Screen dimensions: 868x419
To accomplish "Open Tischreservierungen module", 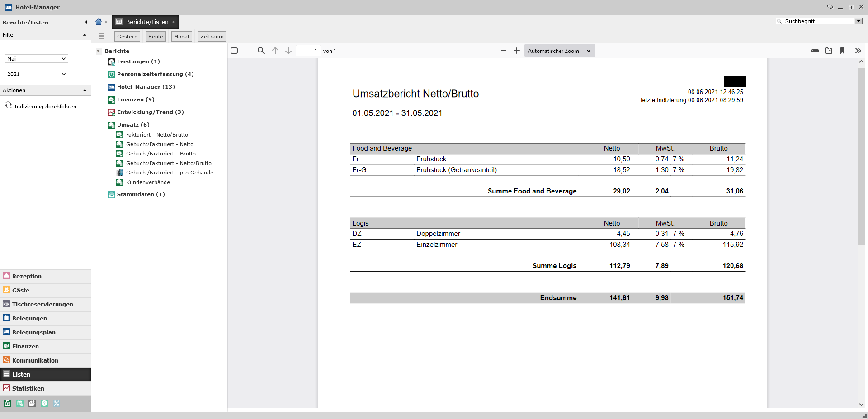I will click(46, 304).
